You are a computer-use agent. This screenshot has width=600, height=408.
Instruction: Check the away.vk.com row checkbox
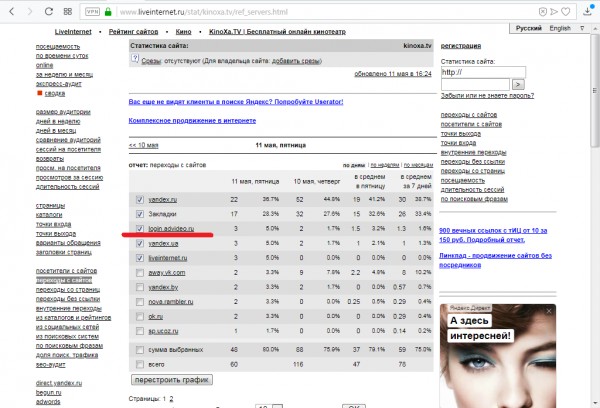coord(140,273)
